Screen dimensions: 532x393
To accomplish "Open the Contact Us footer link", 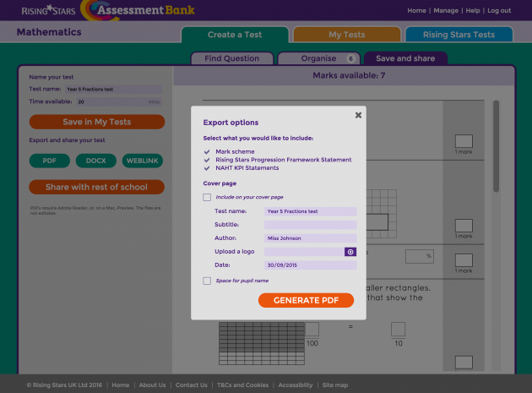I will coord(192,385).
